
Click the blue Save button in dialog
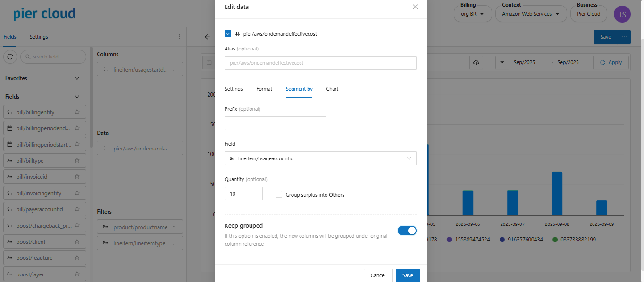pyautogui.click(x=408, y=275)
